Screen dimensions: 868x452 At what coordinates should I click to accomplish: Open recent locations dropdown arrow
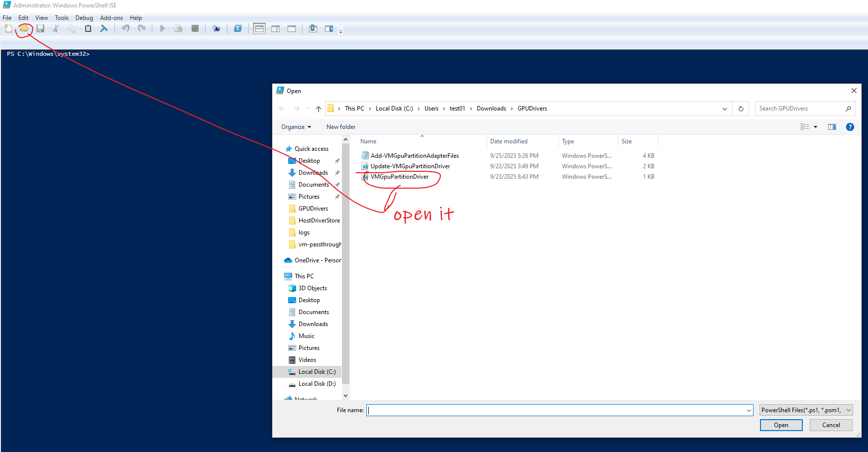point(308,109)
